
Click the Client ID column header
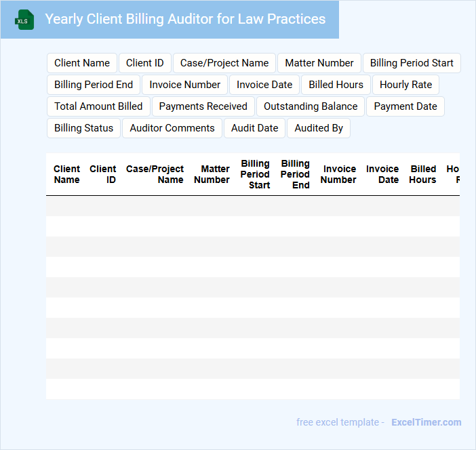[x=102, y=174]
